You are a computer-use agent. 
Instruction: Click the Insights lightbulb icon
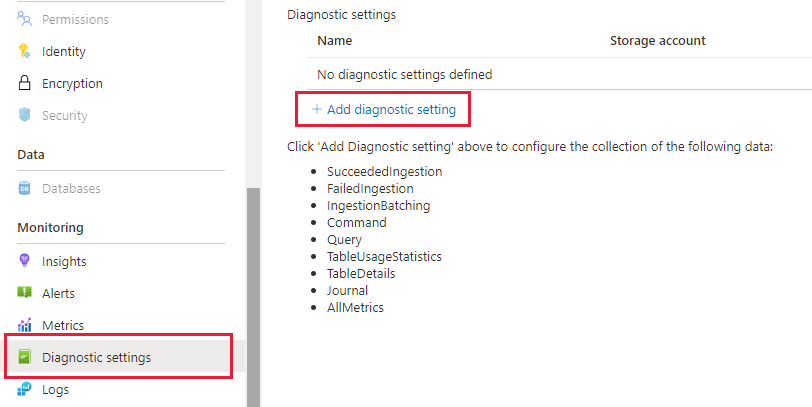pyautogui.click(x=25, y=261)
